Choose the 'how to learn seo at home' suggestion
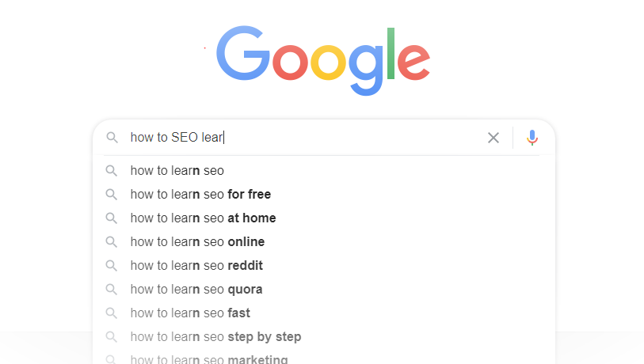The width and height of the screenshot is (644, 364). click(x=324, y=218)
